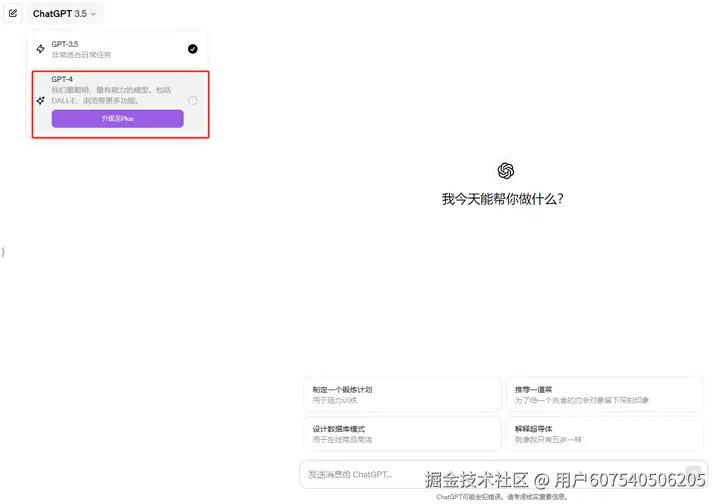Focus the 发送消息给 ChatGPT input field
Viewport: 720px width, 504px height.
click(x=503, y=475)
